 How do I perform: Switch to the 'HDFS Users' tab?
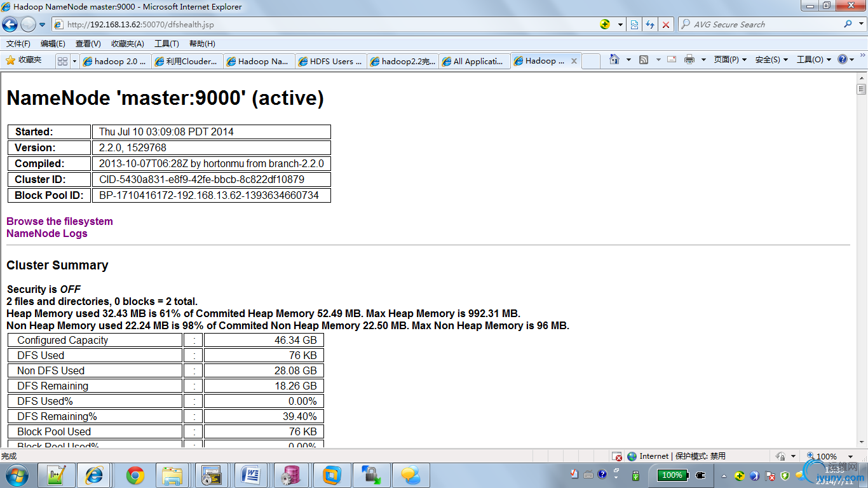331,61
